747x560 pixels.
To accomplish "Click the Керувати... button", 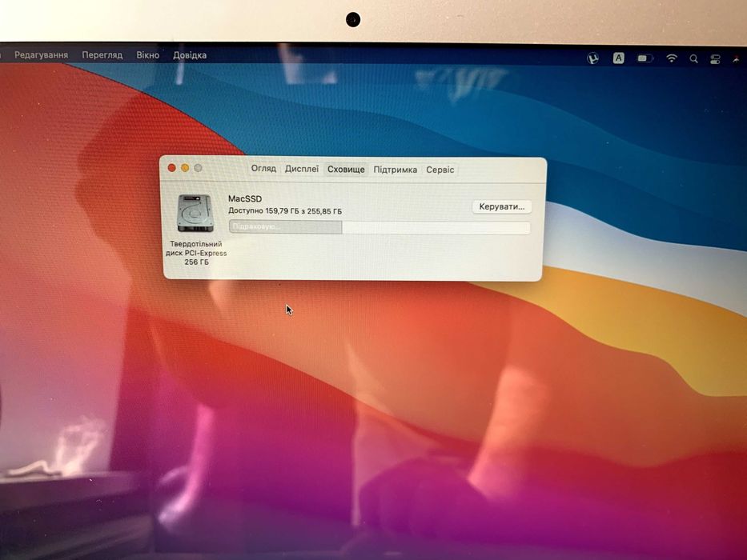I will coord(502,206).
